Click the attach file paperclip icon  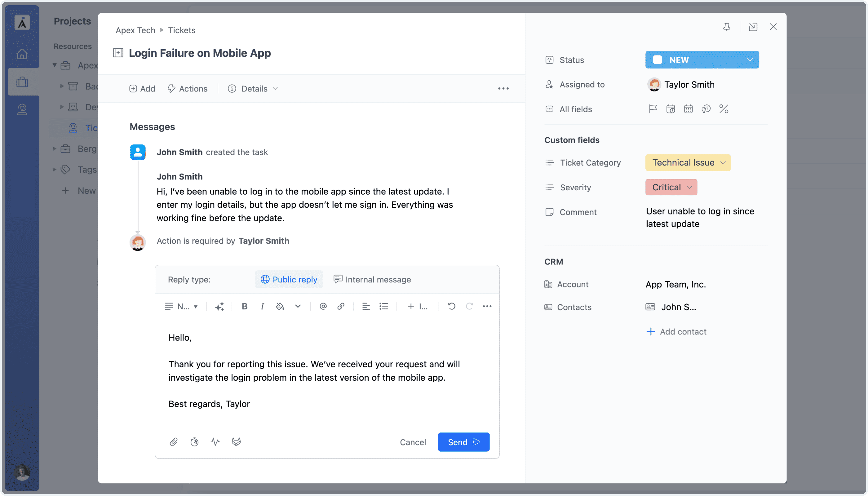[x=174, y=442]
